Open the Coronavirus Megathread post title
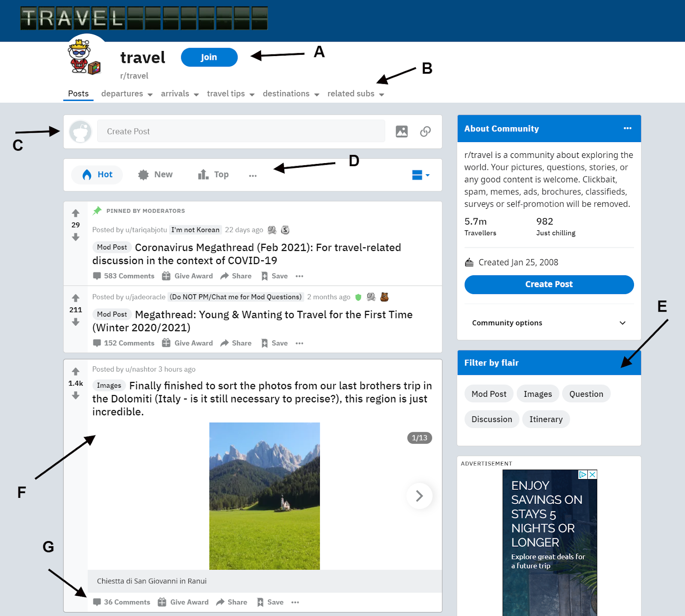This screenshot has width=685, height=616. click(x=247, y=254)
